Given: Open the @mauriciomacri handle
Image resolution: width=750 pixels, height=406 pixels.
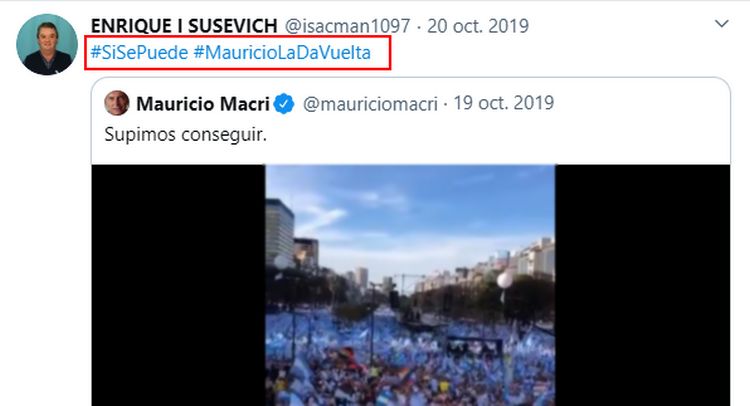Looking at the screenshot, I should pyautogui.click(x=370, y=104).
